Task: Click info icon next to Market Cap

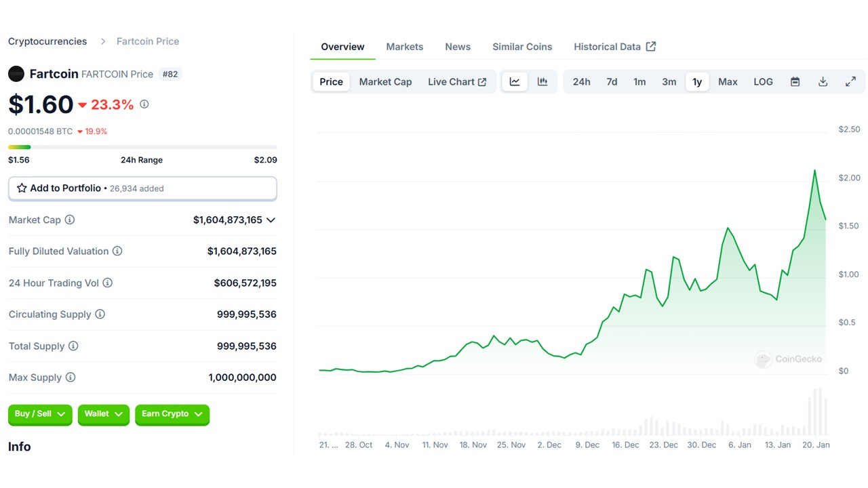Action: click(x=70, y=220)
